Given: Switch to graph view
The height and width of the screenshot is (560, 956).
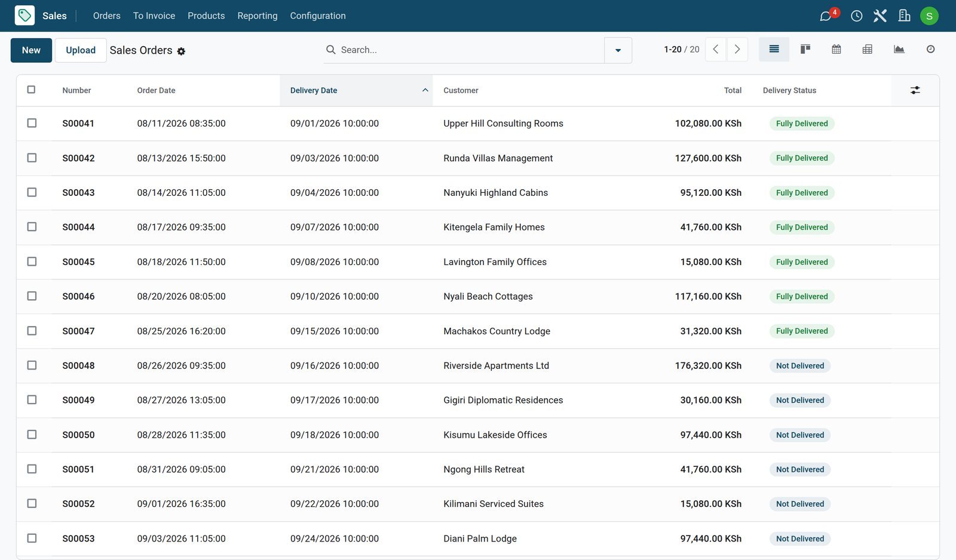Looking at the screenshot, I should coord(899,50).
